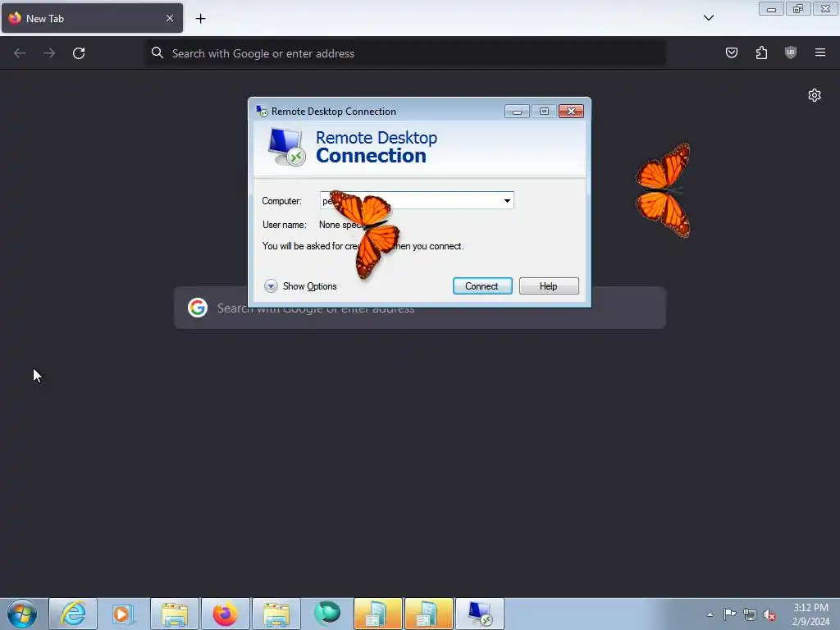Open new tab personalize gear
The height and width of the screenshot is (630, 840).
click(815, 95)
